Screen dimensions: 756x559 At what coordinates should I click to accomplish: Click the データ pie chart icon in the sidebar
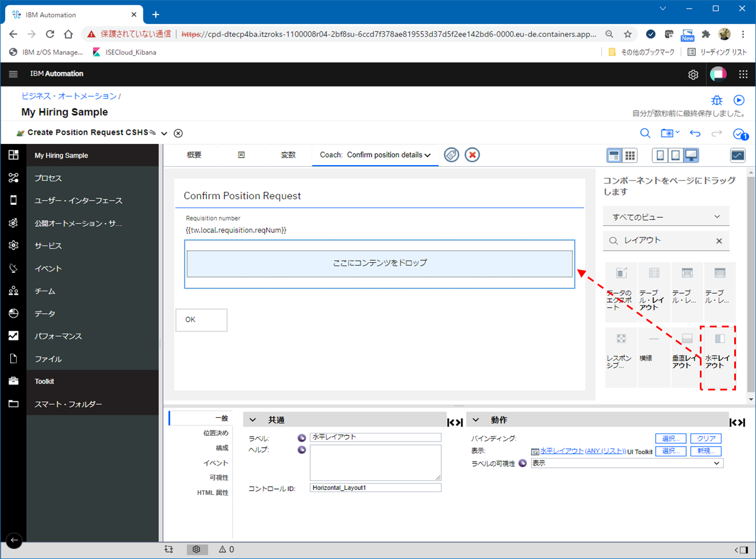13,313
